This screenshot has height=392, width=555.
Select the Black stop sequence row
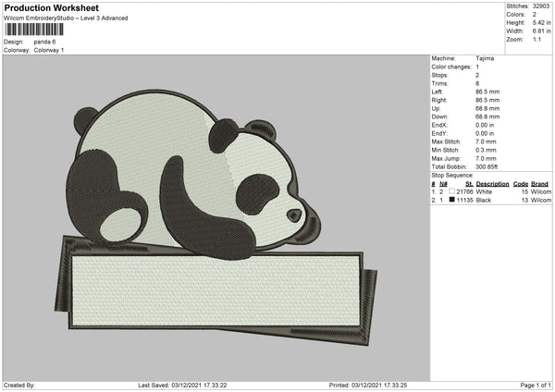click(490, 200)
